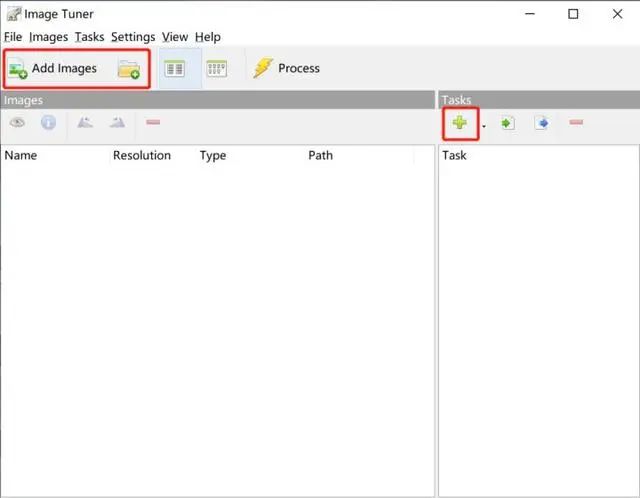Open the File menu

pyautogui.click(x=13, y=37)
